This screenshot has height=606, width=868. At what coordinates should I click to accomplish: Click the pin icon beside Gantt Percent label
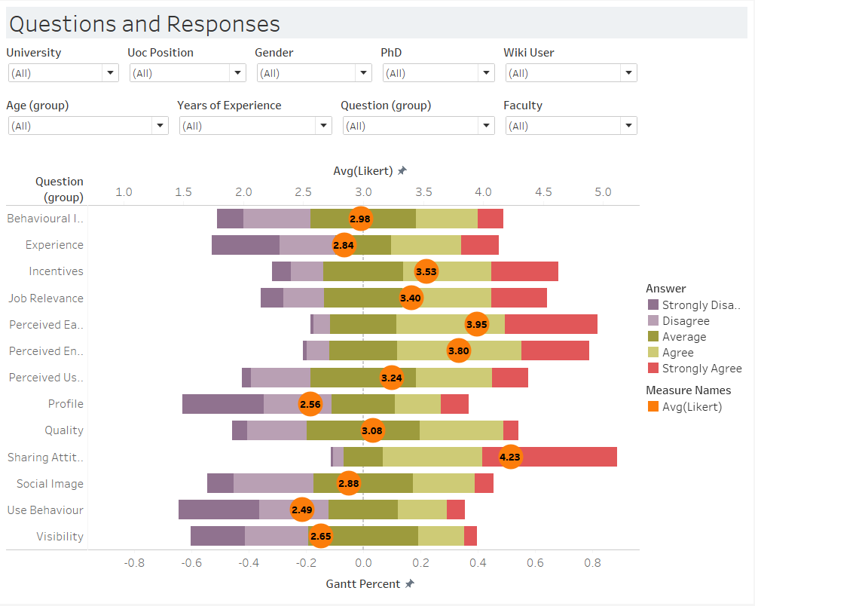tap(410, 584)
